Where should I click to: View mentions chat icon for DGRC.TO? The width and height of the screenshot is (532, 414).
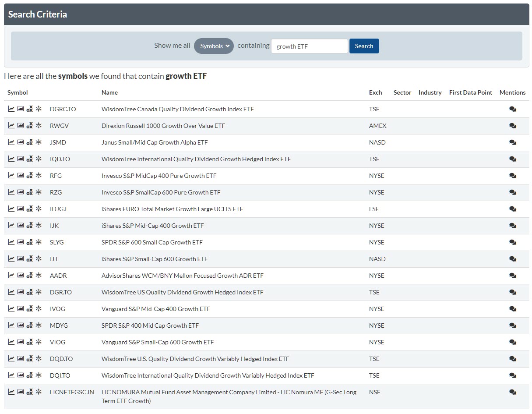[513, 109]
